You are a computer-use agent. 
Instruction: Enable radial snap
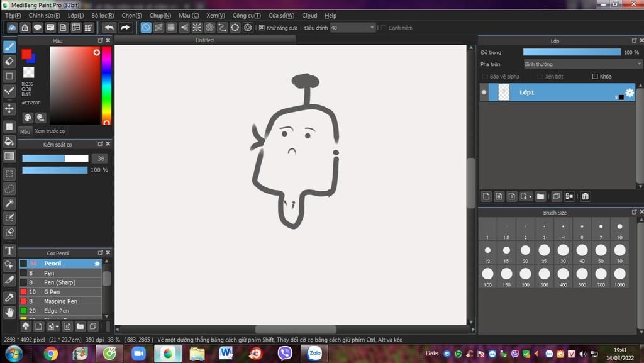[x=197, y=28]
